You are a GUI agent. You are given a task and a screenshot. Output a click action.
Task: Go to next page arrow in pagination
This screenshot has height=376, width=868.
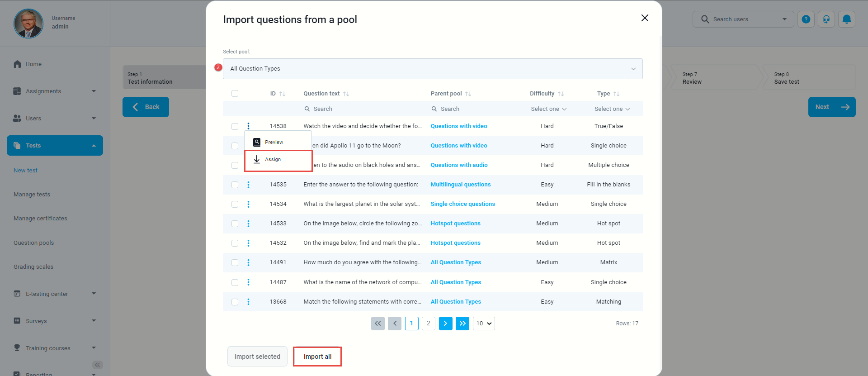[445, 324]
